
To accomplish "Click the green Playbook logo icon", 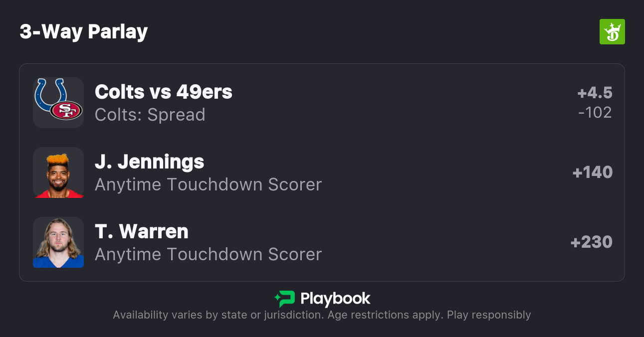I will point(285,299).
